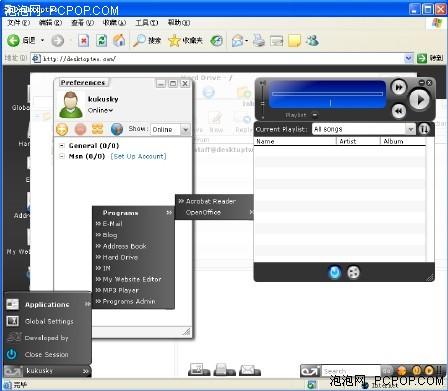Open IM from Programs menu
This screenshot has height=391, width=448.
click(133, 268)
